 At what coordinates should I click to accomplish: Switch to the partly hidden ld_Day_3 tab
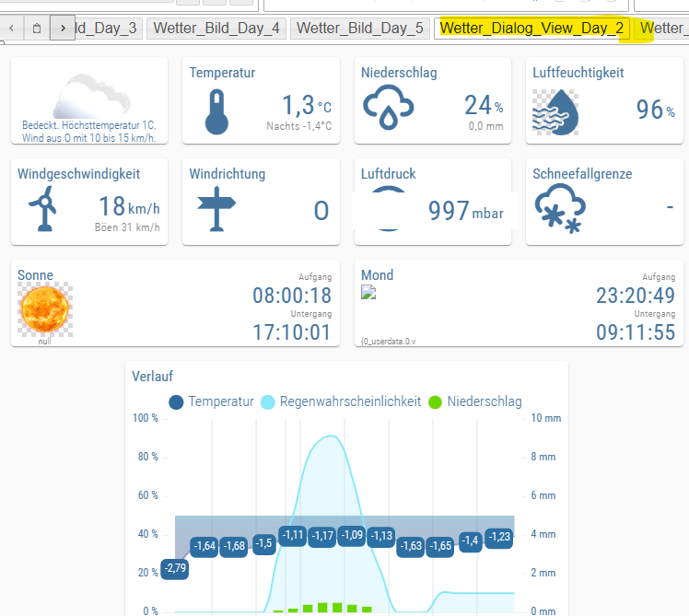(x=108, y=29)
